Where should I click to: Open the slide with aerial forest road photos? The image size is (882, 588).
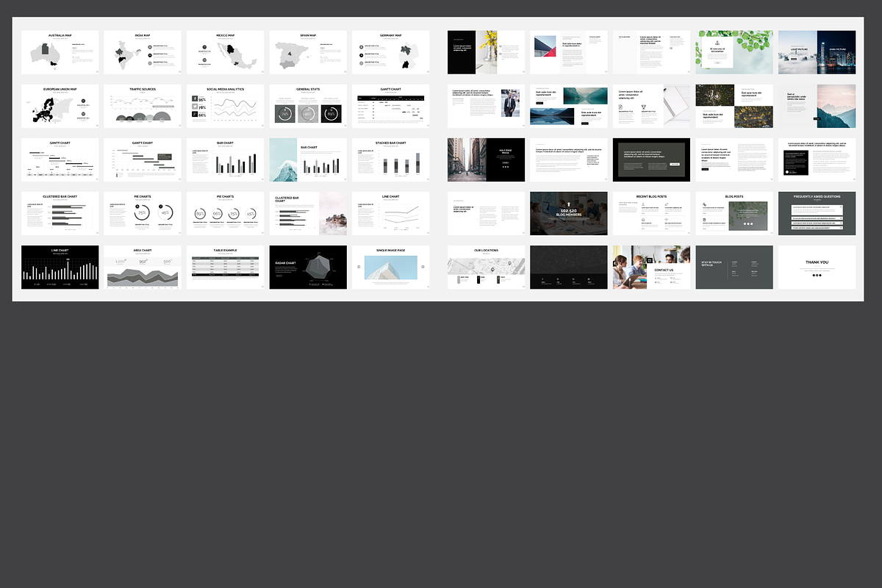pyautogui.click(x=735, y=106)
